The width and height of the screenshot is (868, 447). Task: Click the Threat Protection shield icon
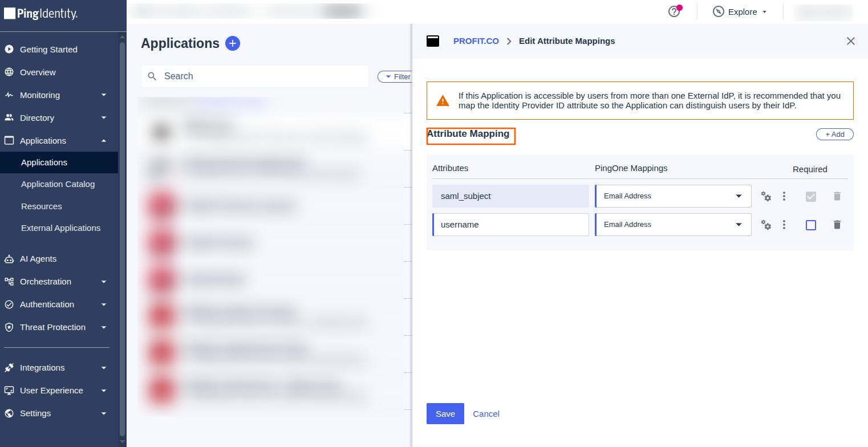coord(9,327)
